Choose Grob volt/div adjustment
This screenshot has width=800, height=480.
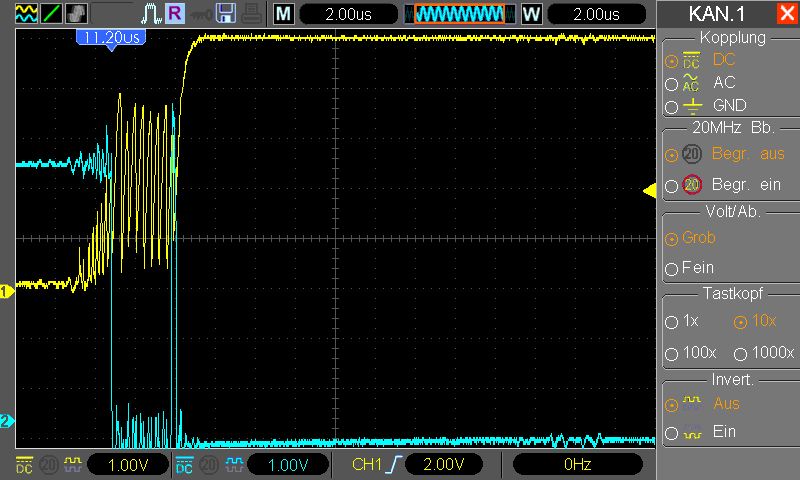[x=671, y=239]
